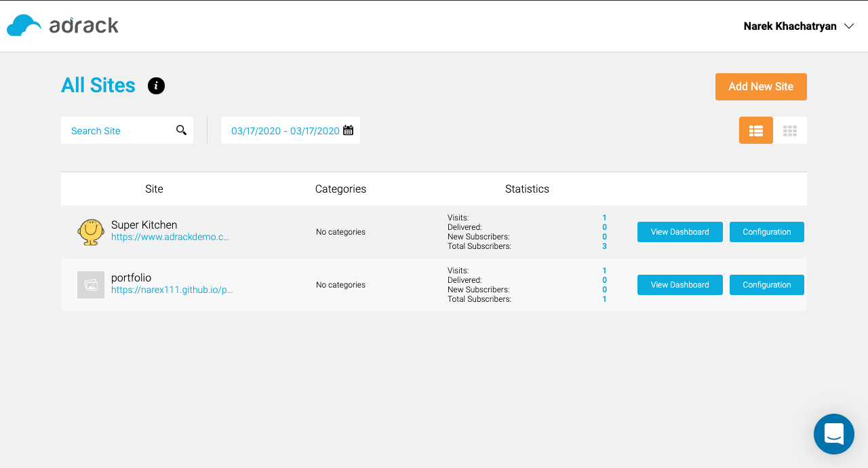Click the search magnifier icon

(x=181, y=130)
